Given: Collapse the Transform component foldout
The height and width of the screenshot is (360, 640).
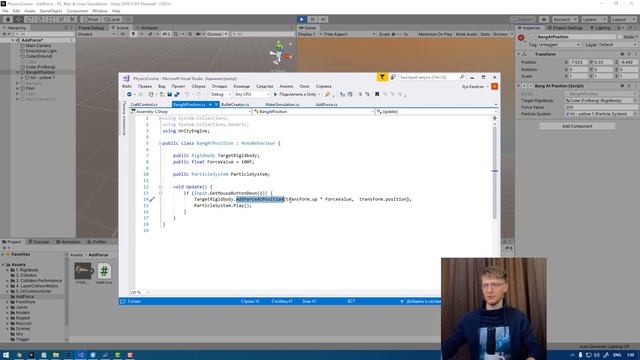Looking at the screenshot, I should 519,54.
